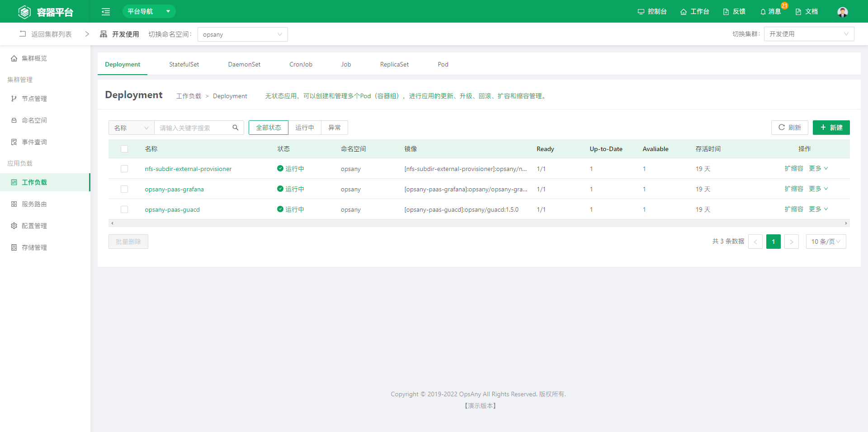Open the namespace dropdown showing opsany
This screenshot has height=432, width=868.
click(242, 34)
